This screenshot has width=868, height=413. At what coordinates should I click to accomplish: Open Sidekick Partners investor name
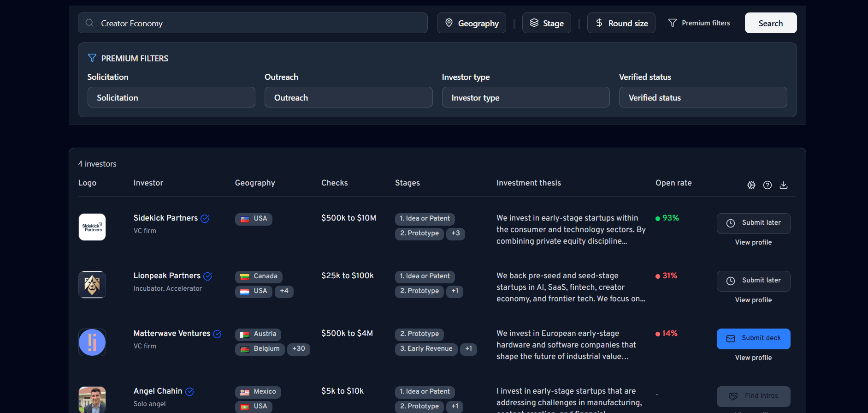click(165, 218)
